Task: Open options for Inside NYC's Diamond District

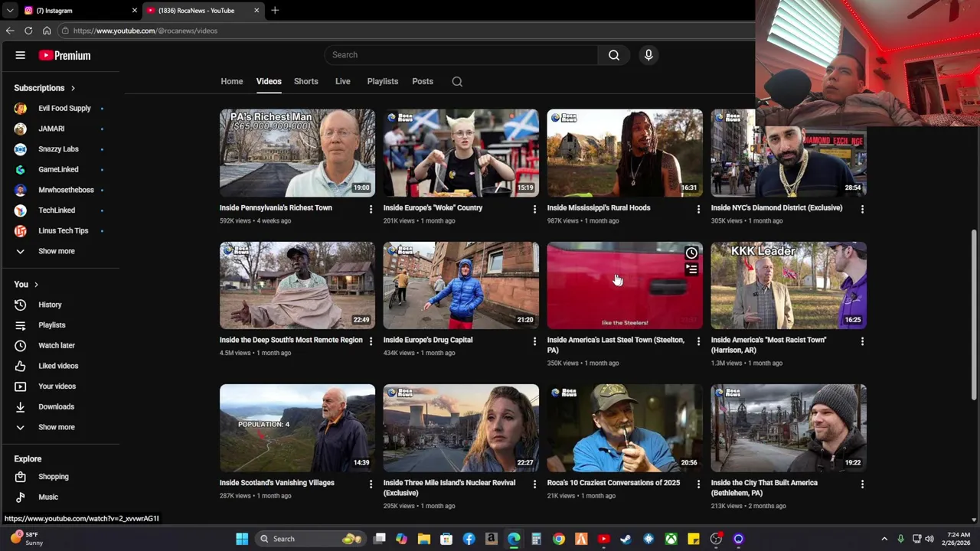Action: click(862, 209)
